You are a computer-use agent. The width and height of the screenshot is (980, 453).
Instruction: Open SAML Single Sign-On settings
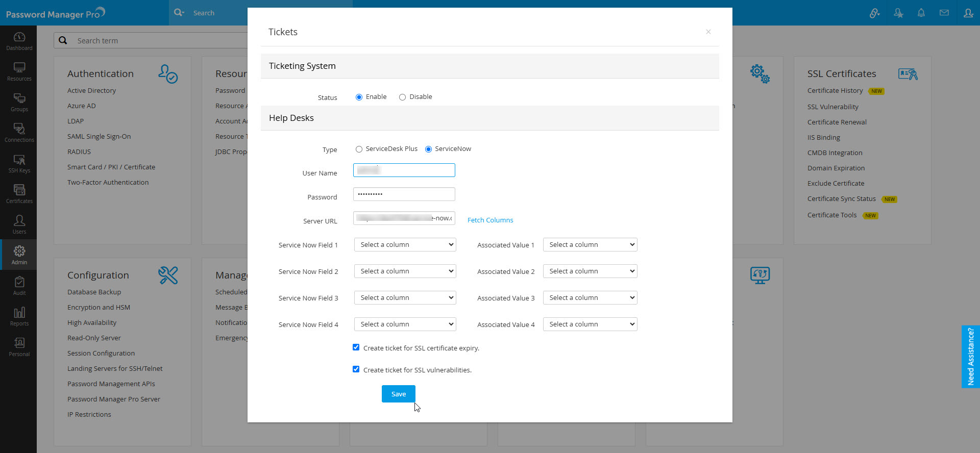click(x=99, y=136)
